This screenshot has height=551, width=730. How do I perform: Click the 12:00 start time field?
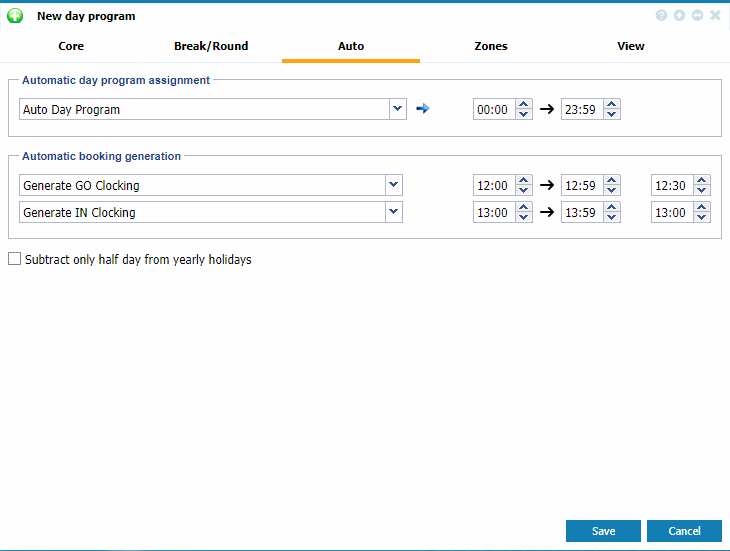coord(493,185)
